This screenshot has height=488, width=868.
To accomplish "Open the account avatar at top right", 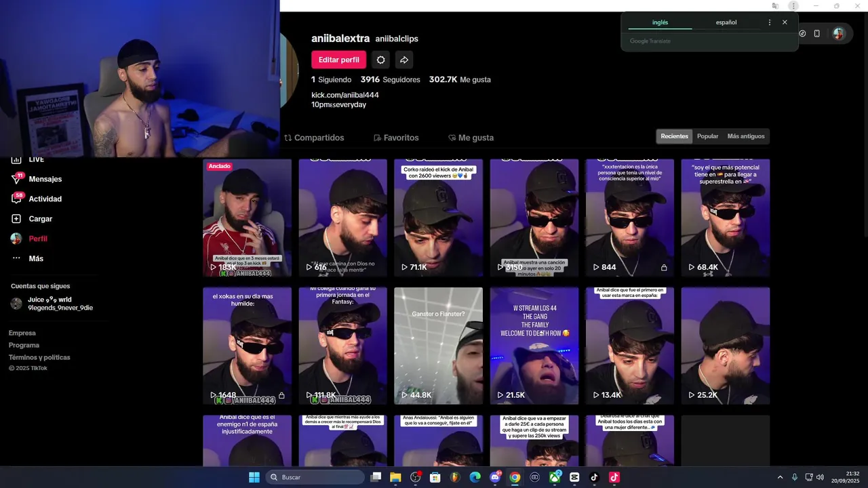I will point(839,33).
